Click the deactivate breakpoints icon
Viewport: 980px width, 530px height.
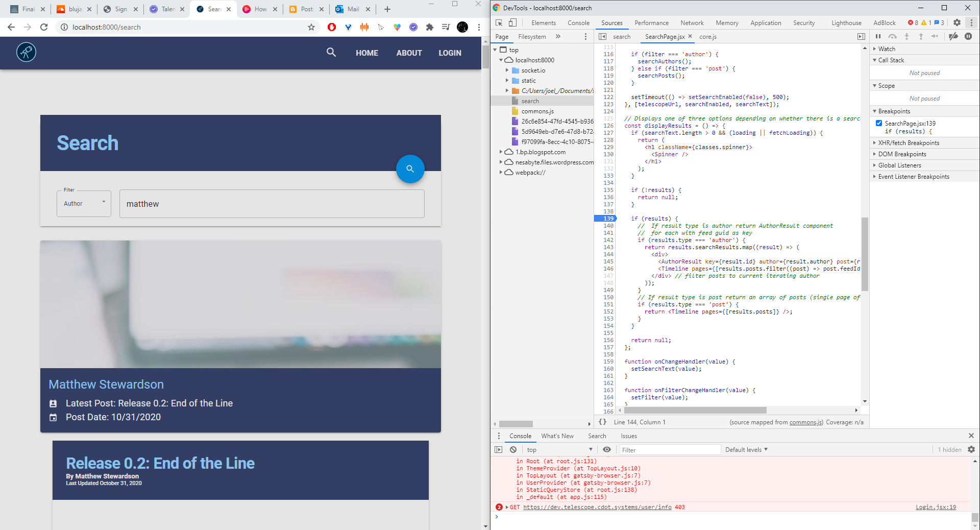point(953,36)
